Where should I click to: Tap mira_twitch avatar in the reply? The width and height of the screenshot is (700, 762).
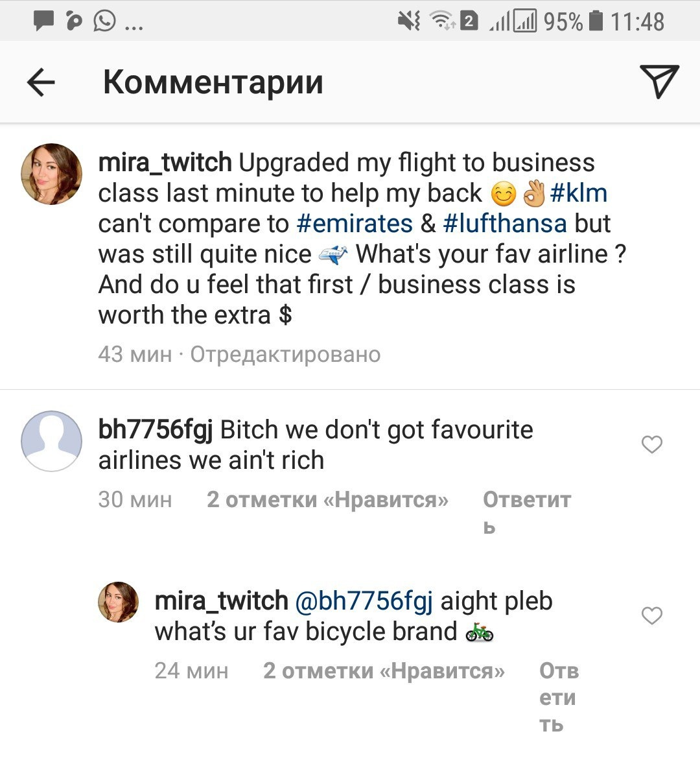point(118,602)
